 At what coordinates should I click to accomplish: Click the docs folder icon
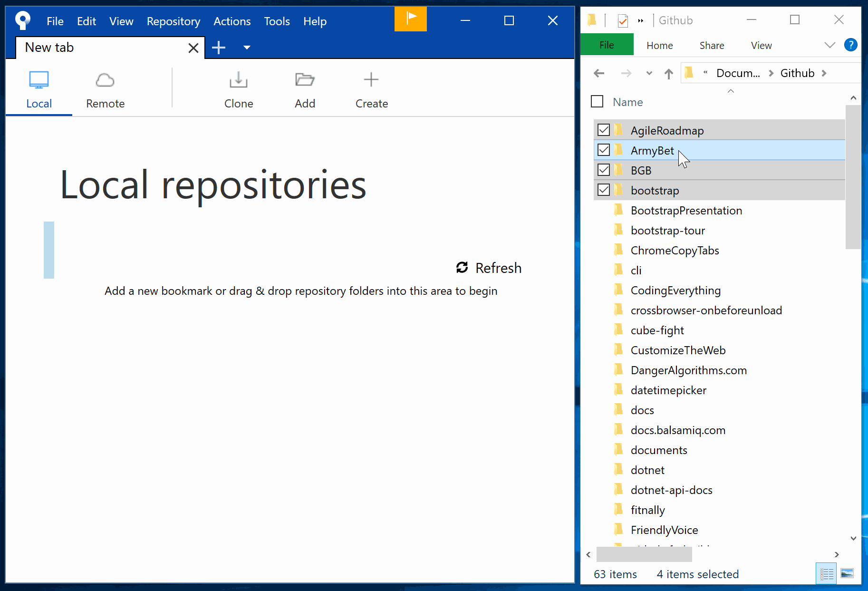[x=618, y=409]
